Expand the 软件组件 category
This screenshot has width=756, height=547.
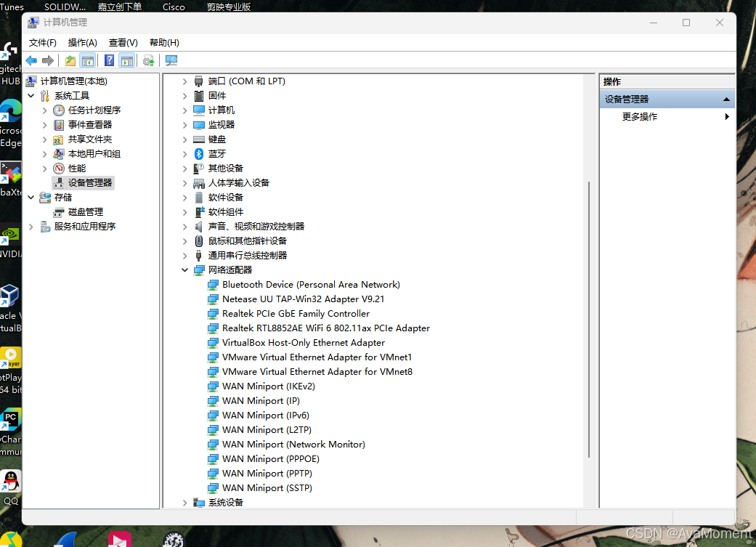(x=184, y=212)
